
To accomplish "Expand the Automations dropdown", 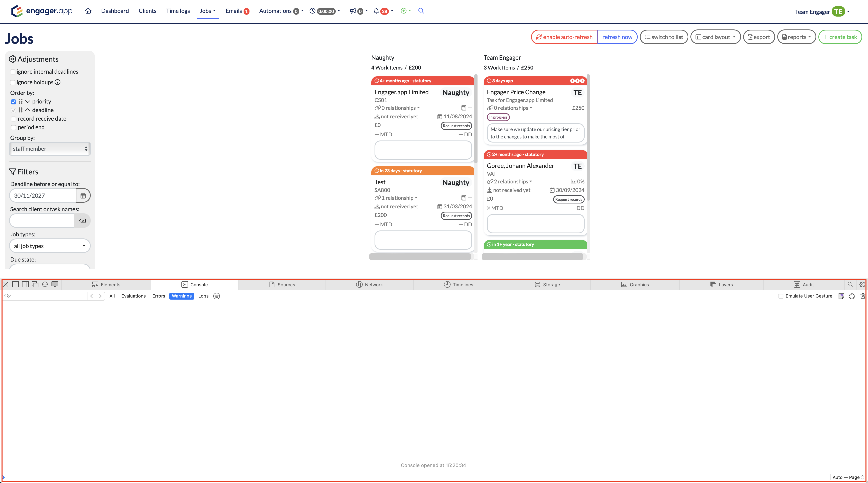I will tap(281, 11).
